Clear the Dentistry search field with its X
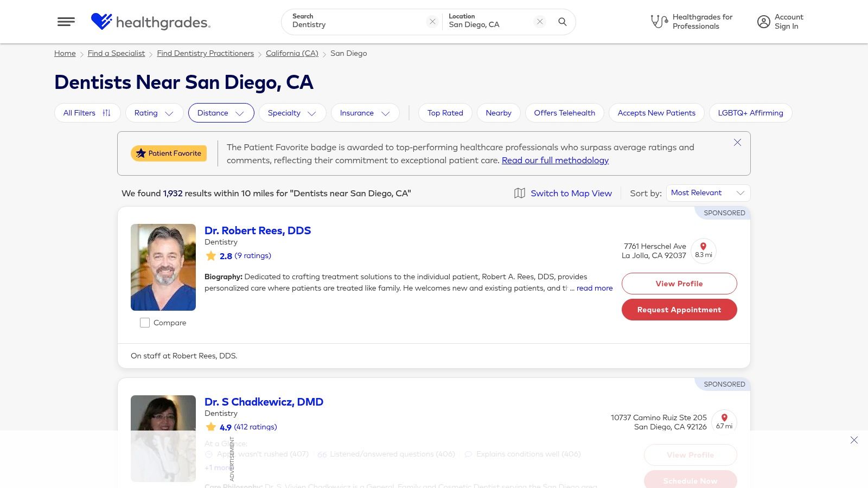This screenshot has width=868, height=488. [432, 22]
